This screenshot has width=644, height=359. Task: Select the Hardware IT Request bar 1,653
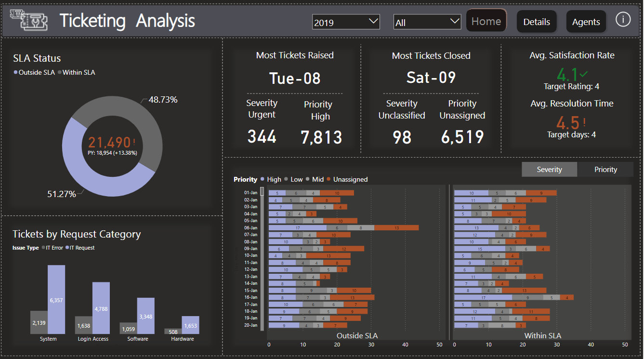[x=190, y=325]
